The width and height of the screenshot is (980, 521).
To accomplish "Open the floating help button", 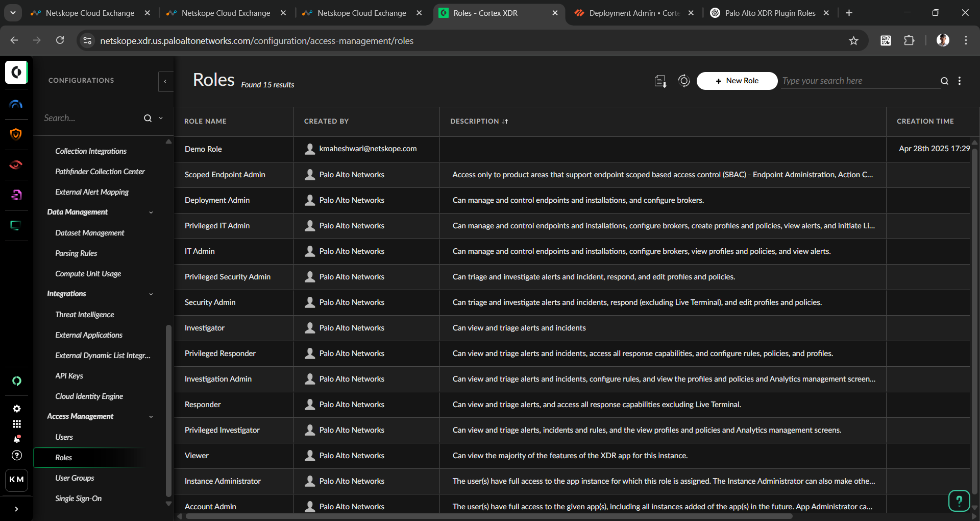I will (x=959, y=501).
